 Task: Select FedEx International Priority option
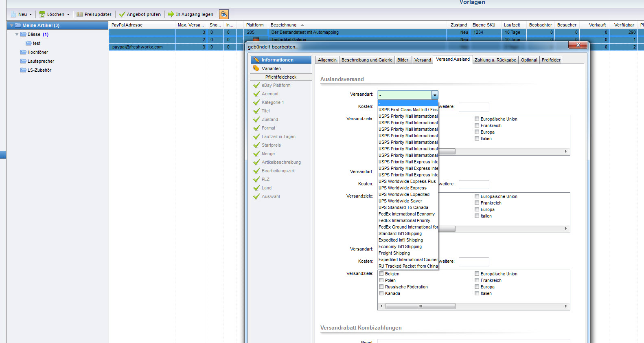(x=404, y=220)
